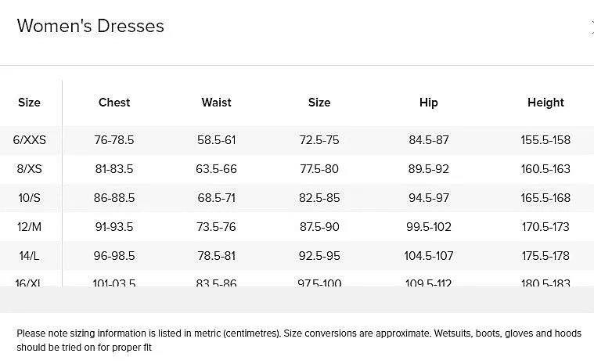Click the Hip column header
Screen dimensions: 594x364
click(x=428, y=103)
